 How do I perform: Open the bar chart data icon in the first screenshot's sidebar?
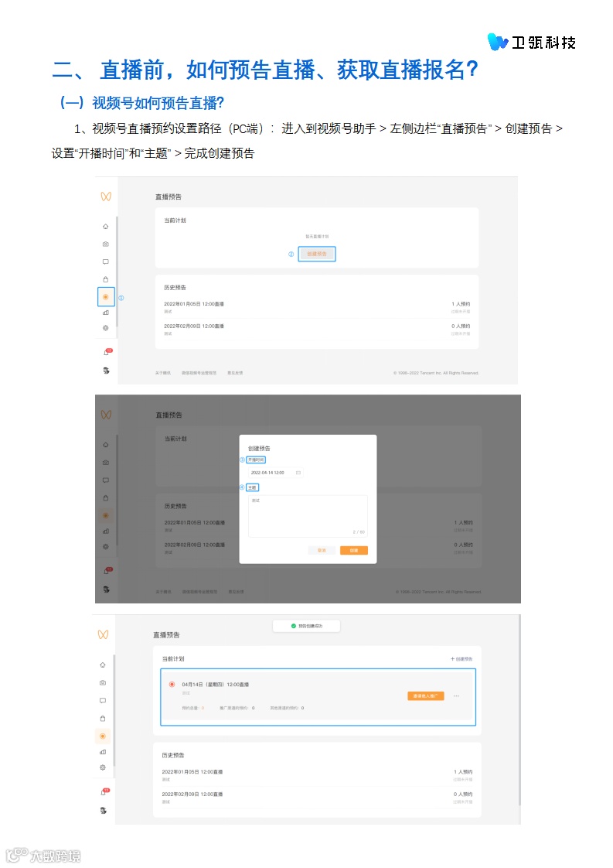(x=106, y=313)
